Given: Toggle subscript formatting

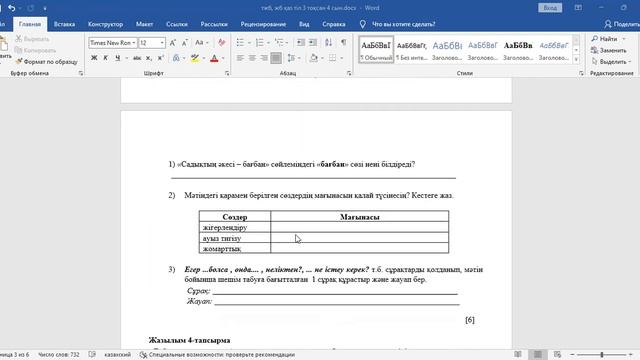Looking at the screenshot, I should [x=149, y=58].
